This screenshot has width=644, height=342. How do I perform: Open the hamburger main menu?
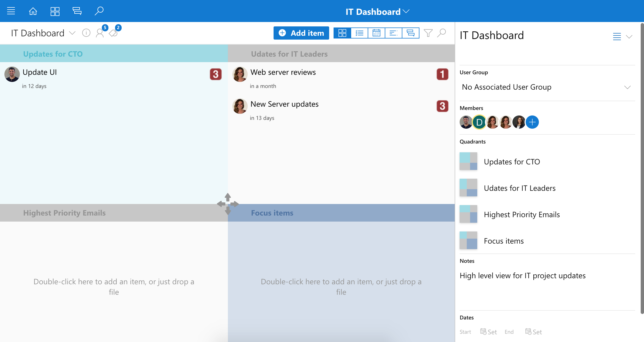11,11
